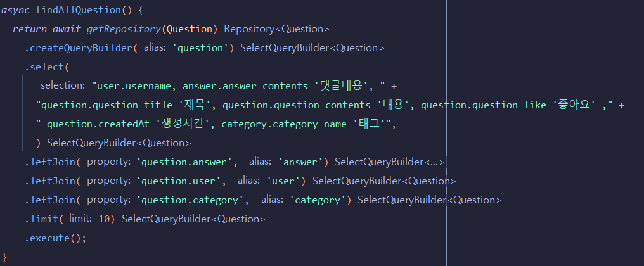
Task: Click the selection: parameter hint
Action: [x=62, y=85]
